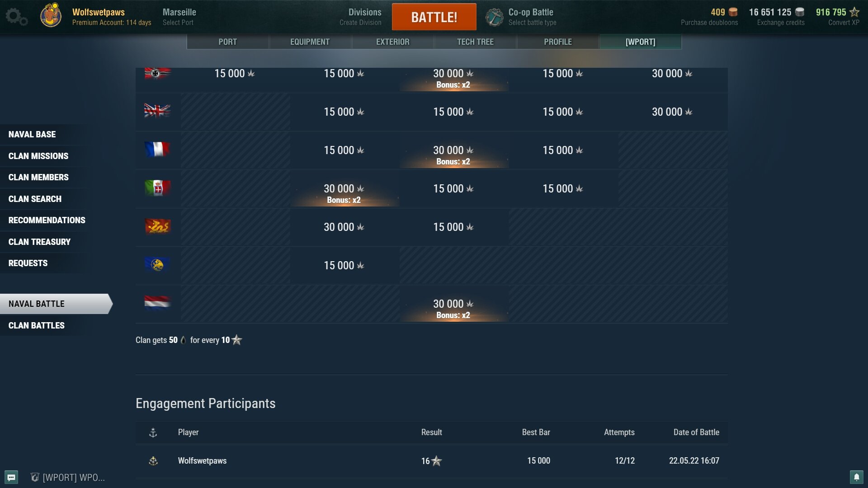Open Create Division option
The width and height of the screenshot is (868, 488).
pos(361,23)
